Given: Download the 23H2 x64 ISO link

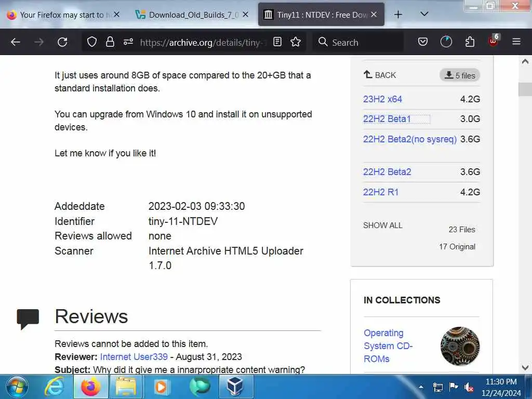Looking at the screenshot, I should (x=382, y=99).
